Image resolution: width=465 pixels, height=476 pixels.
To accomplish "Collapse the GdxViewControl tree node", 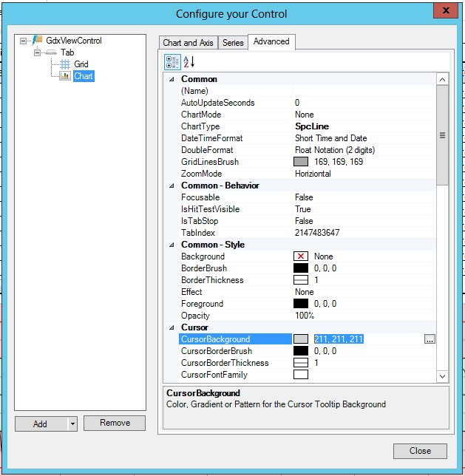I will click(x=24, y=41).
